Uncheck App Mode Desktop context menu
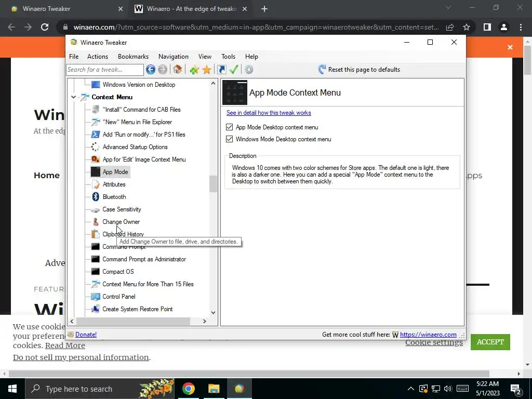The width and height of the screenshot is (532, 399). (x=229, y=127)
